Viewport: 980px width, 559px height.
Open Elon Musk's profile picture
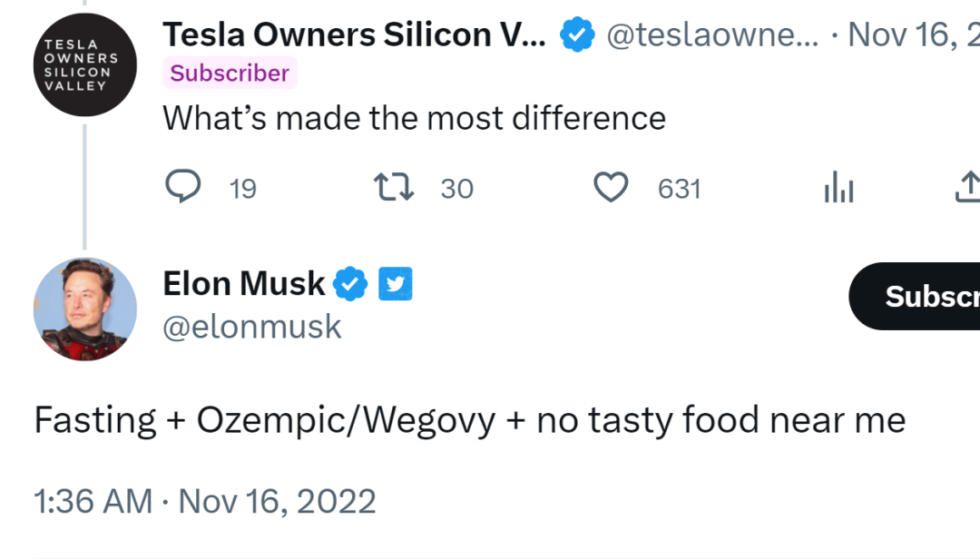(85, 309)
